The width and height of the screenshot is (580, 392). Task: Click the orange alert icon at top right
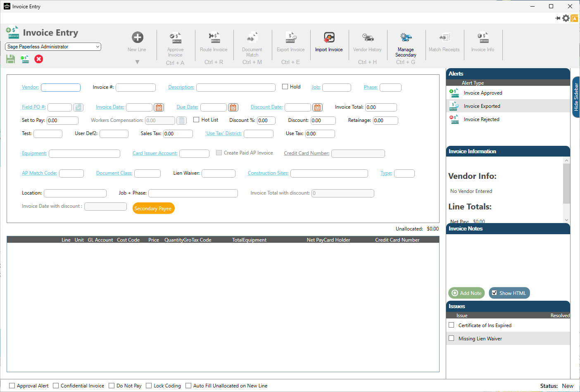click(574, 18)
